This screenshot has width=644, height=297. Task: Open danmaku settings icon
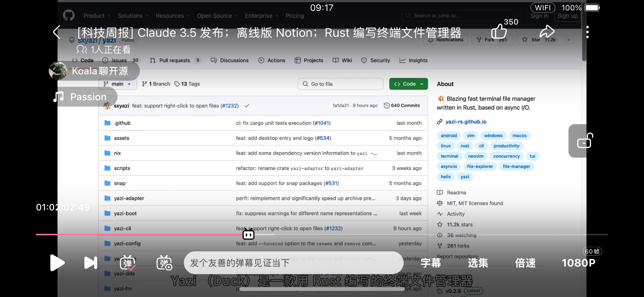tap(164, 263)
